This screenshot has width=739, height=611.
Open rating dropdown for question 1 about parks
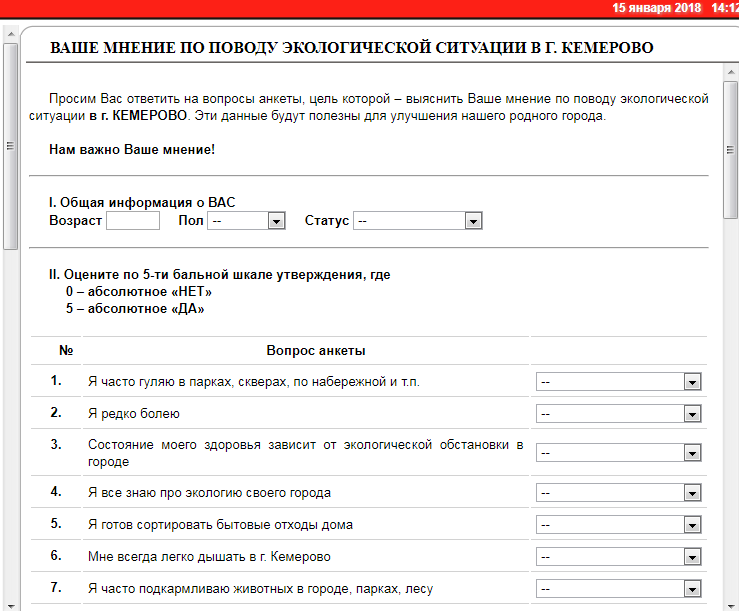pos(618,382)
